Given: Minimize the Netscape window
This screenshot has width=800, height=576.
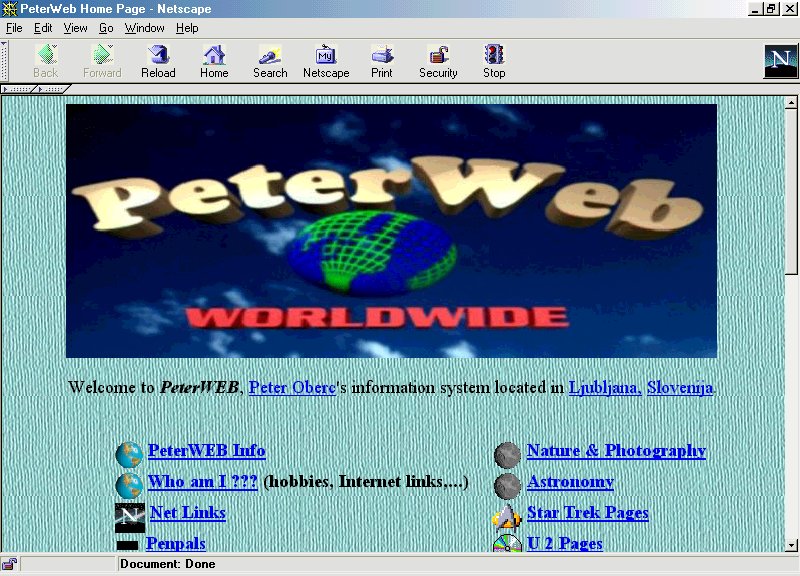Looking at the screenshot, I should pos(756,9).
